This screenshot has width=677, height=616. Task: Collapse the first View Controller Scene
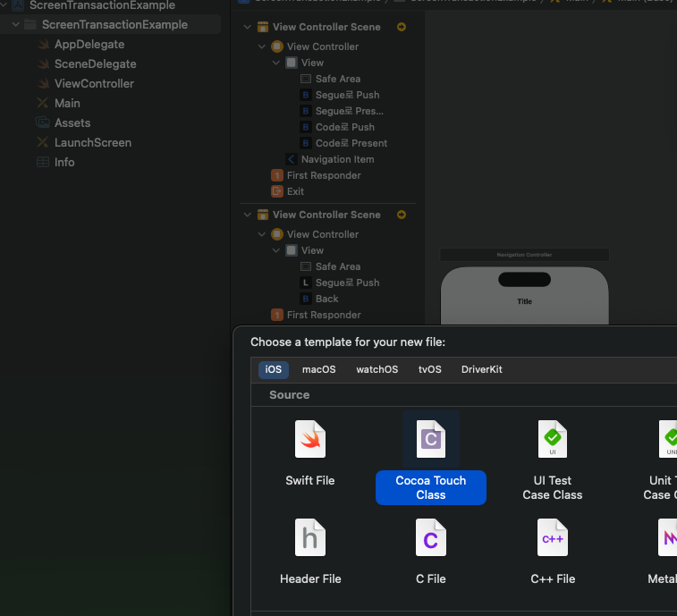pyautogui.click(x=248, y=27)
